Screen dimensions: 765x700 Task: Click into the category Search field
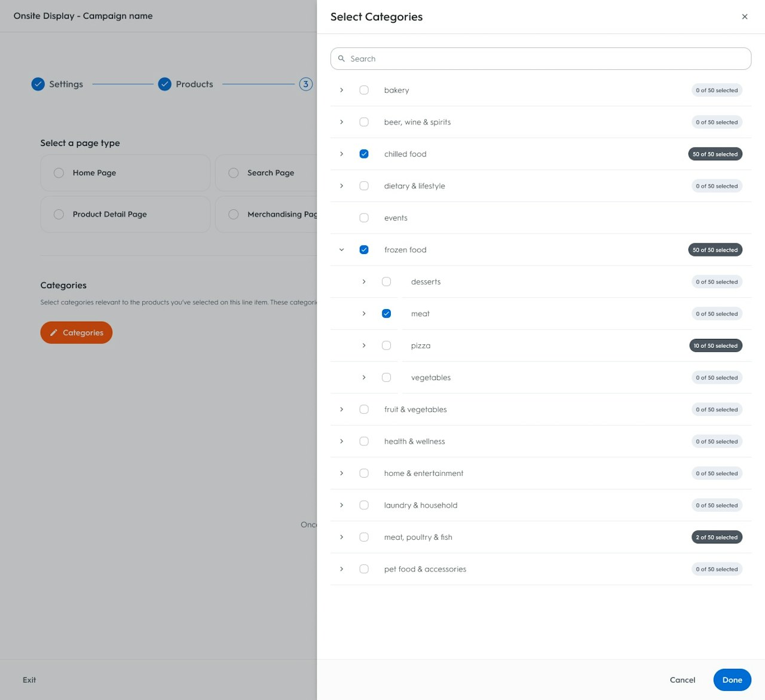pyautogui.click(x=541, y=59)
